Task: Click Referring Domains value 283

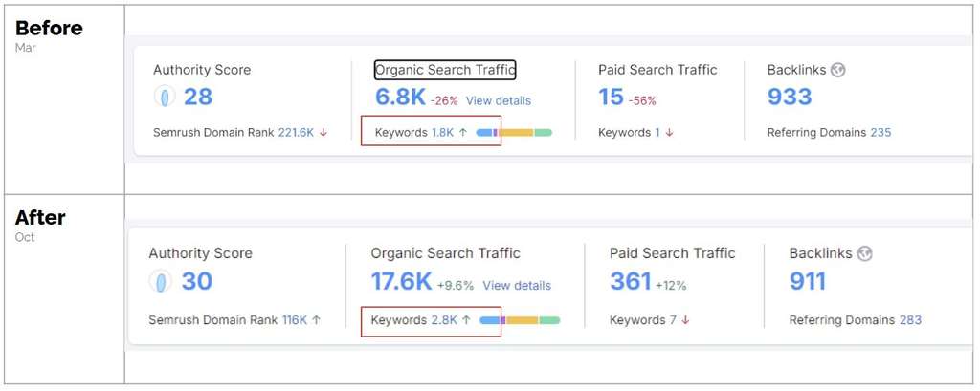Action: coord(910,320)
